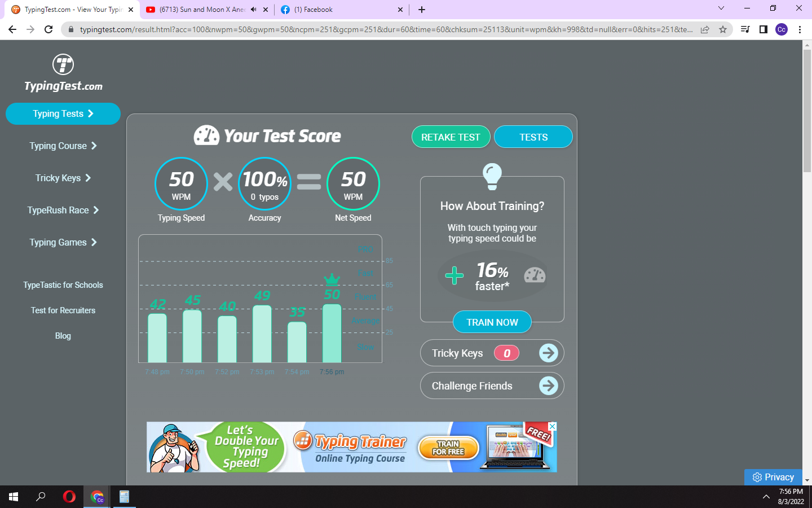The width and height of the screenshot is (812, 508).
Task: Expand the Typing Tests menu
Action: tap(63, 113)
